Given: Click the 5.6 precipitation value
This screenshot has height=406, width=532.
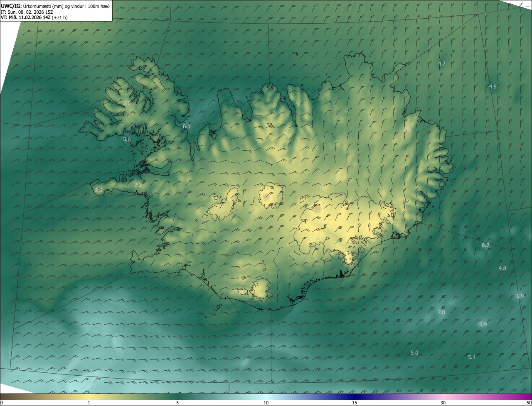Looking at the screenshot, I should (127, 139).
